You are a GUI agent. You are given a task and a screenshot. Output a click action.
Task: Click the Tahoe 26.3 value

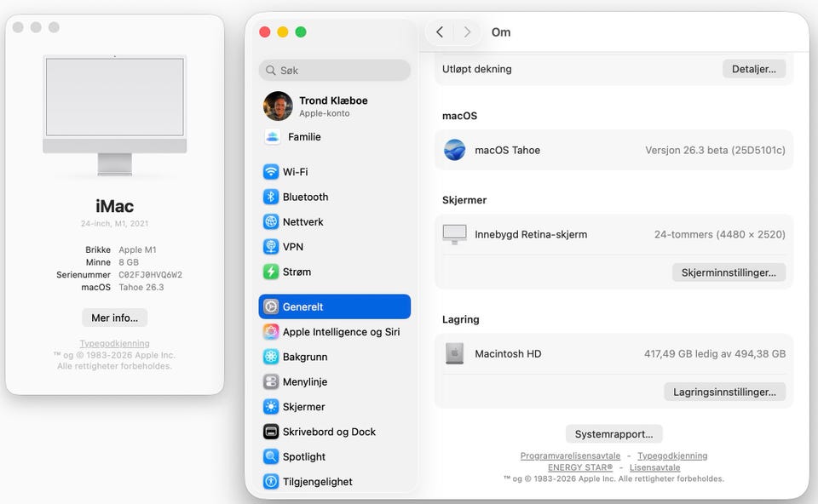(141, 287)
